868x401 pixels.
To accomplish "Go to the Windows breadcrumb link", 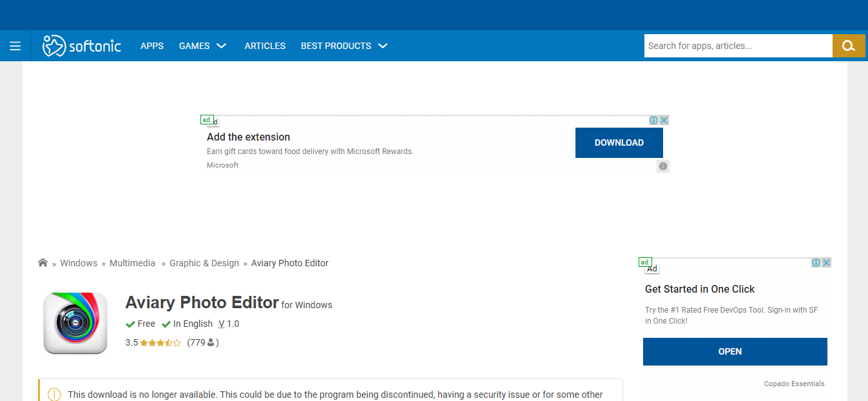I will pyautogui.click(x=79, y=263).
